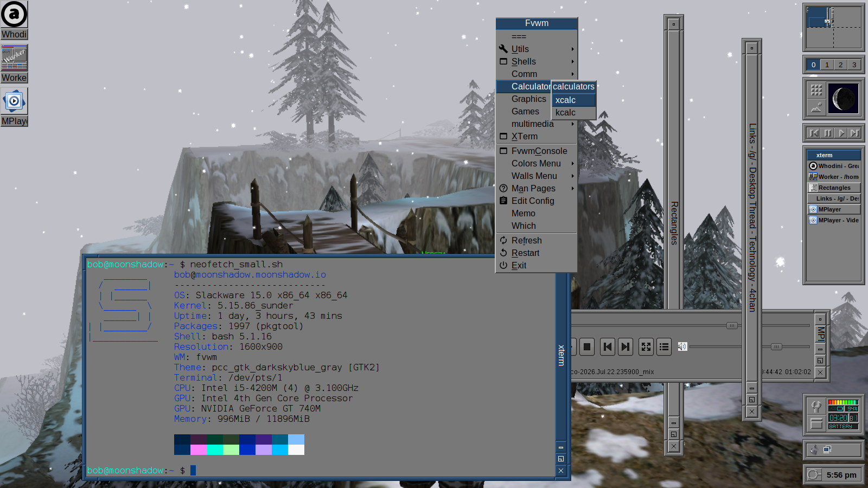The width and height of the screenshot is (868, 488).
Task: Expand the Comm submenu
Action: [x=537, y=74]
